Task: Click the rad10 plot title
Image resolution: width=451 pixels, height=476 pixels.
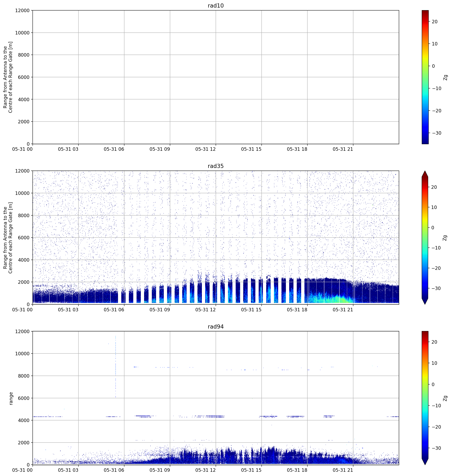Action: click(216, 6)
